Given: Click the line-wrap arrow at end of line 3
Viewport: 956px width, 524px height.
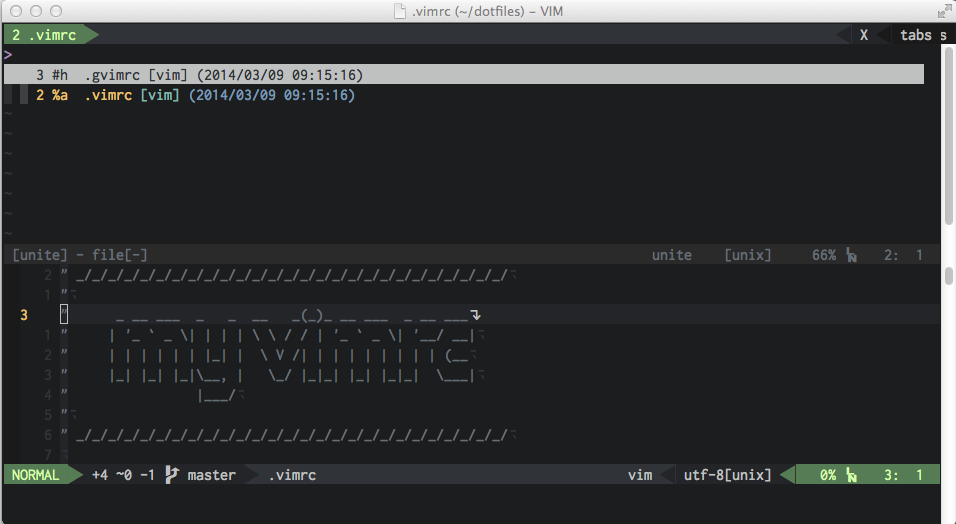Looking at the screenshot, I should [476, 315].
